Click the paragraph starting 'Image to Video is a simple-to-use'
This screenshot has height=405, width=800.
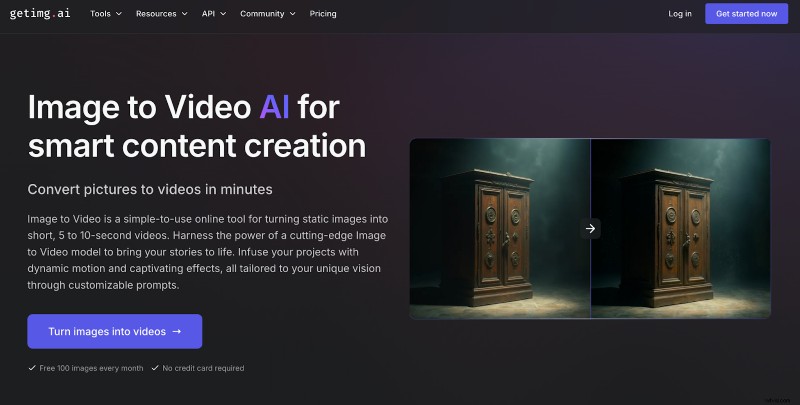[x=208, y=252]
